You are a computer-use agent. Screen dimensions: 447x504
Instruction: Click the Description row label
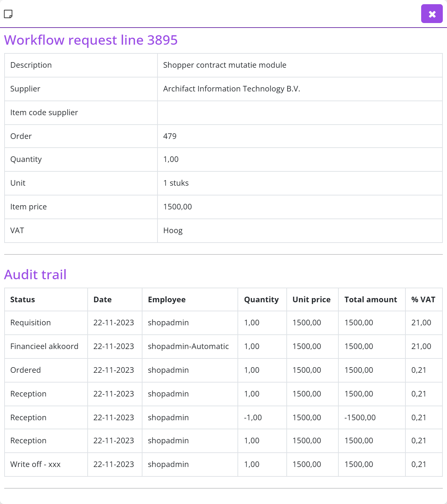[x=31, y=65]
